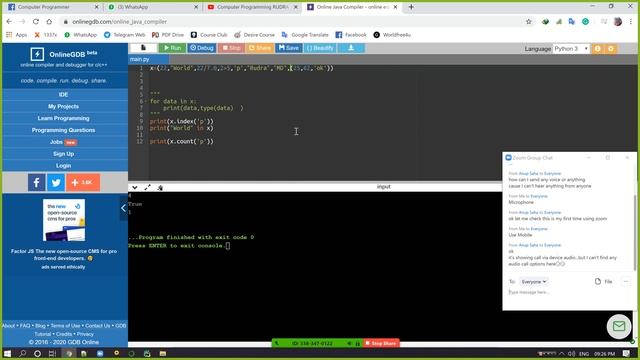Click Sign Up in the sidebar
Screen dimensions: 640x360
pyautogui.click(x=63, y=154)
